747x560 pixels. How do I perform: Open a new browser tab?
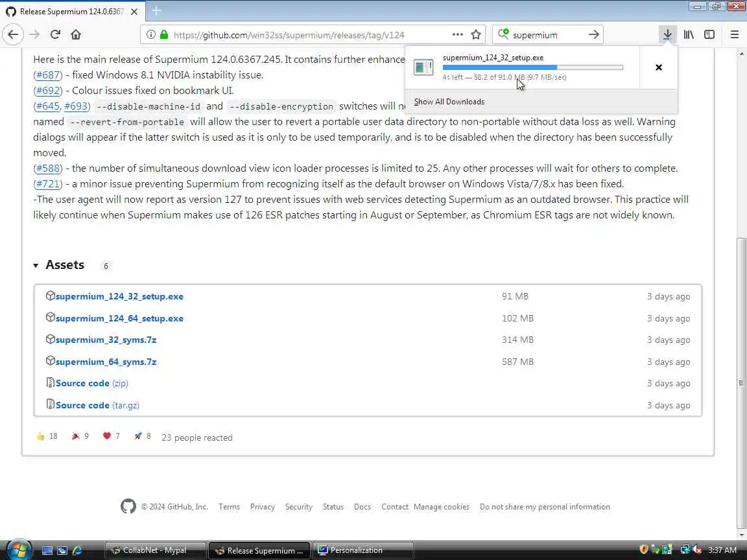tap(156, 10)
